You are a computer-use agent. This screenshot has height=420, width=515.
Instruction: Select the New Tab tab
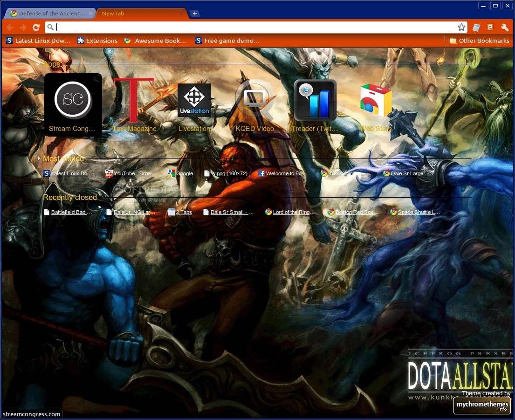141,14
